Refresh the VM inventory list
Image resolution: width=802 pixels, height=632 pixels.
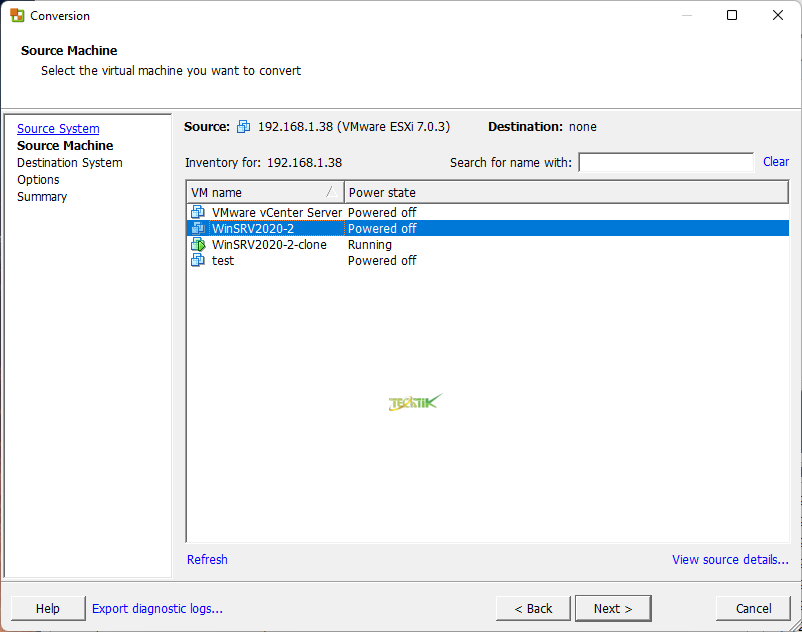[207, 559]
